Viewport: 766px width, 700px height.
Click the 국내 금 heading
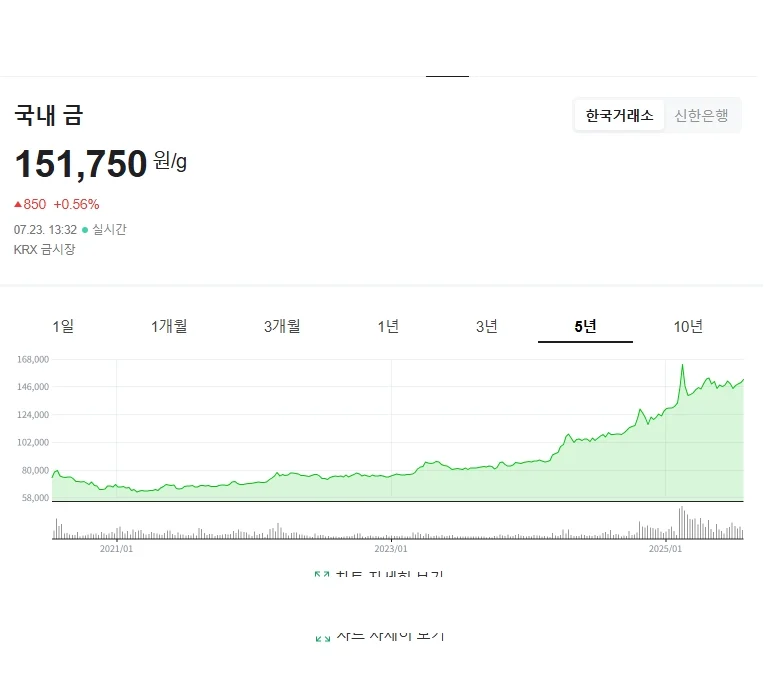(x=48, y=115)
